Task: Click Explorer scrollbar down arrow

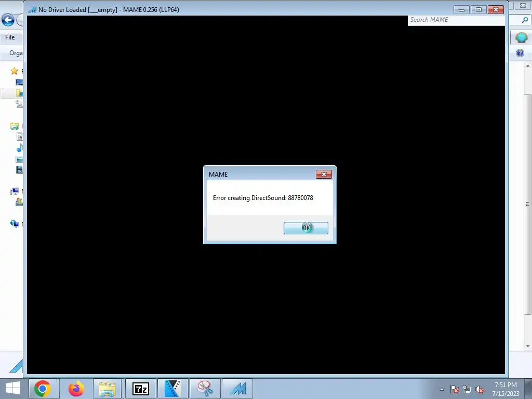Action: coord(528,346)
